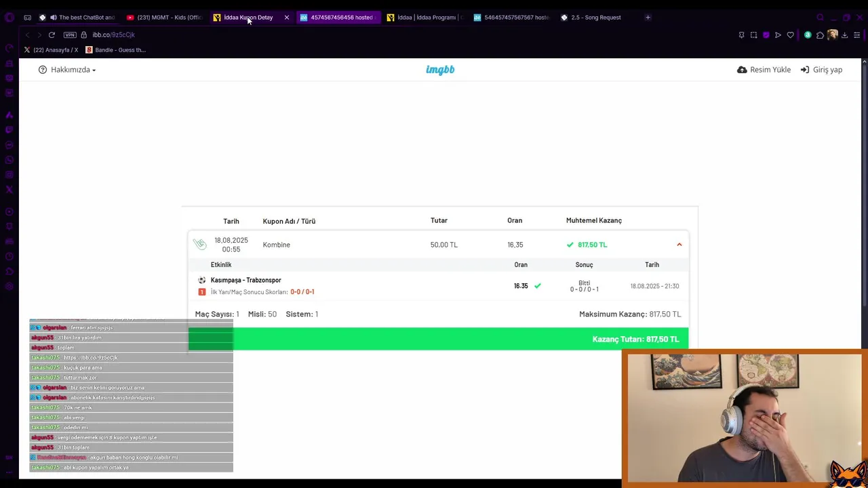Image resolution: width=868 pixels, height=488 pixels.
Task: Click the green Kazanç Tutarı bar
Action: point(438,339)
